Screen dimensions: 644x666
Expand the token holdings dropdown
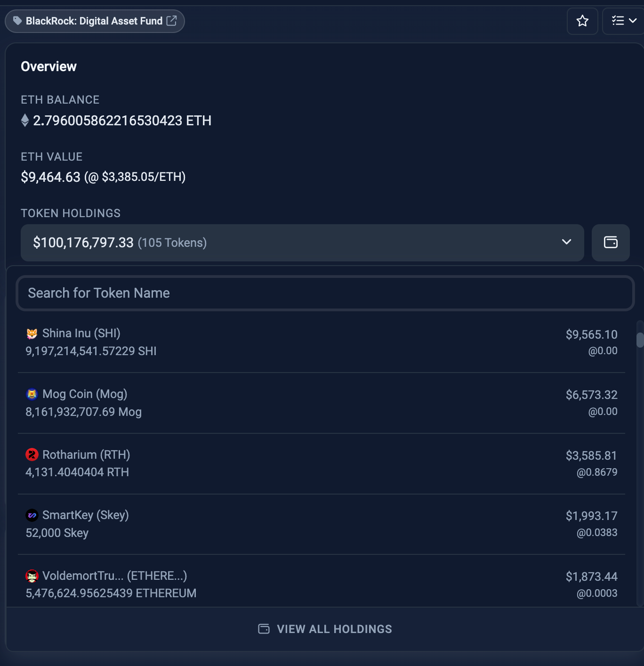tap(302, 243)
